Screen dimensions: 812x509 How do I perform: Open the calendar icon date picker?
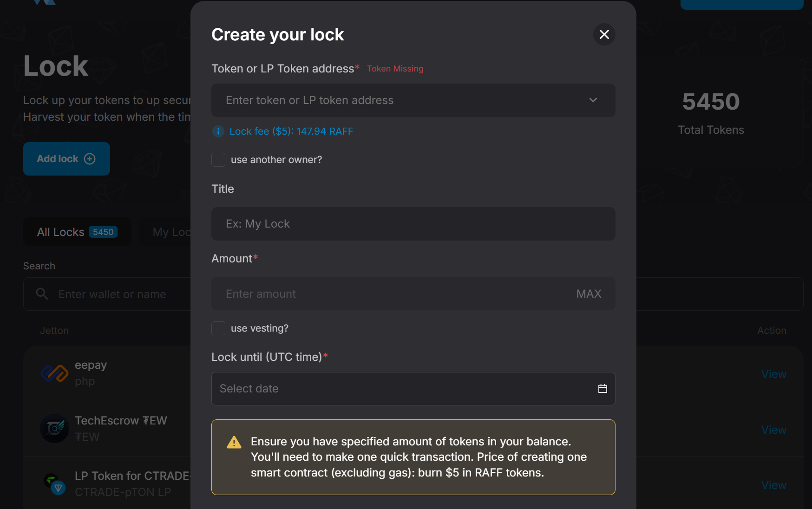click(x=602, y=389)
